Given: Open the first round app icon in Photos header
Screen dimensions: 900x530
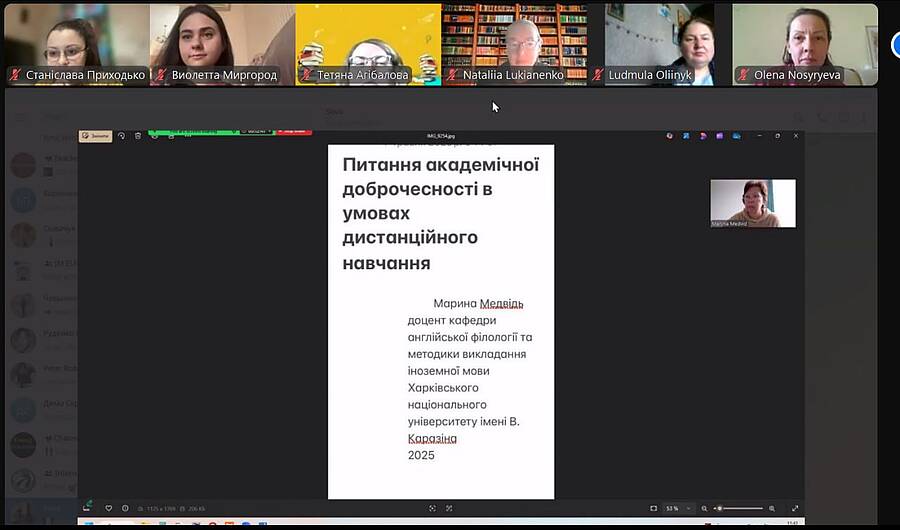Looking at the screenshot, I should coord(669,136).
